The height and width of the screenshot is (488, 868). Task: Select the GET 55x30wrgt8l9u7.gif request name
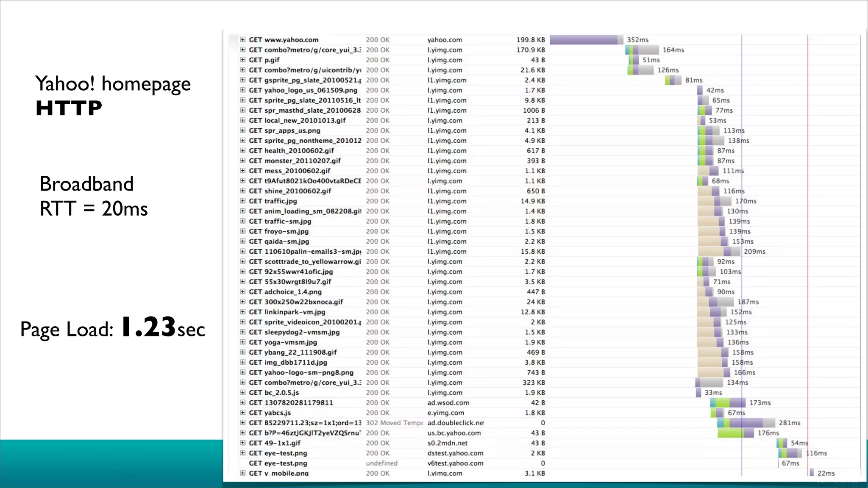point(290,282)
